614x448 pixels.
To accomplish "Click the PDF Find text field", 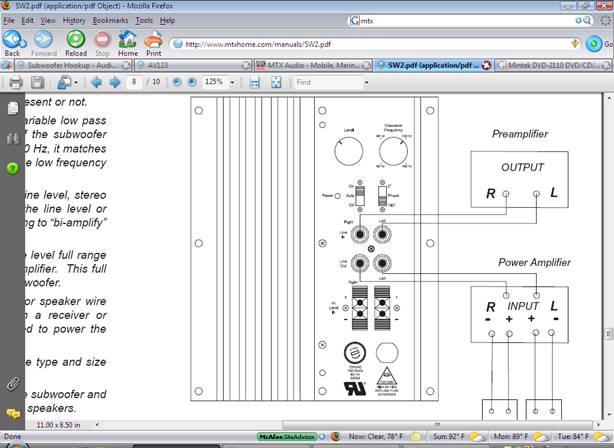I will point(328,82).
